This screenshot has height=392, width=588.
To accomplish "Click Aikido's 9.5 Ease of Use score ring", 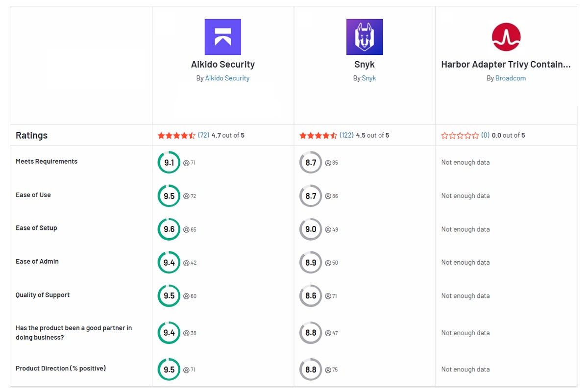I will click(169, 196).
